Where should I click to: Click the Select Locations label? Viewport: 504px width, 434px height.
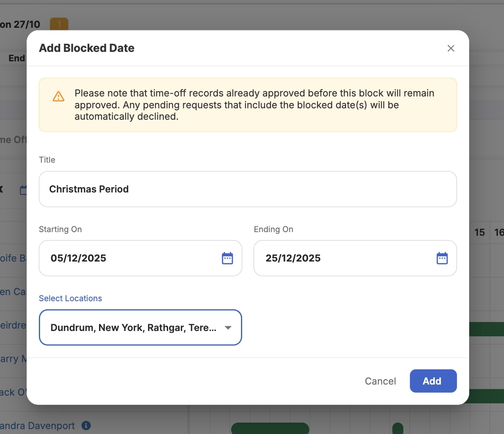(70, 298)
